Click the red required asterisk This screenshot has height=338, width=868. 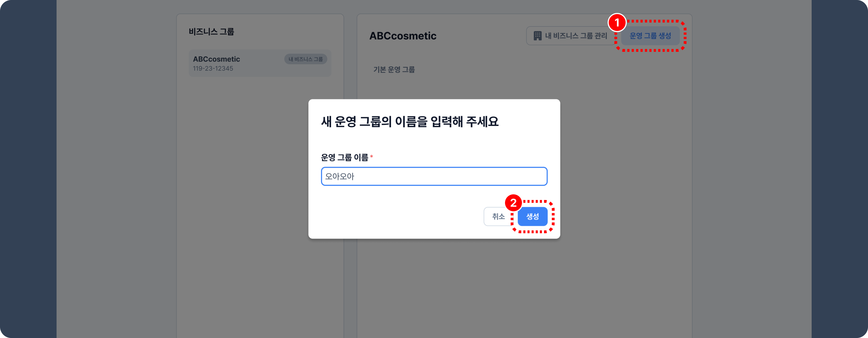click(371, 157)
